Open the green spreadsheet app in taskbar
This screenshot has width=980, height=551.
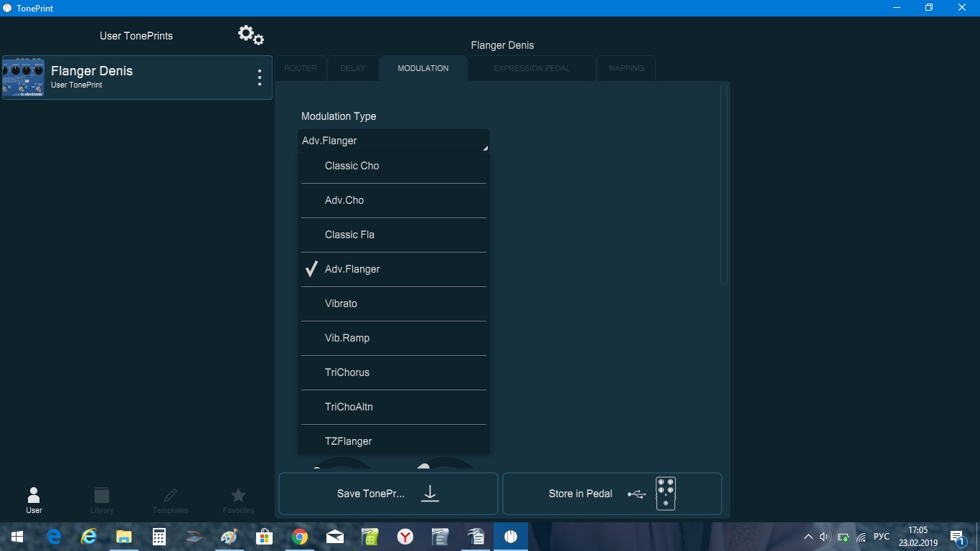click(370, 537)
